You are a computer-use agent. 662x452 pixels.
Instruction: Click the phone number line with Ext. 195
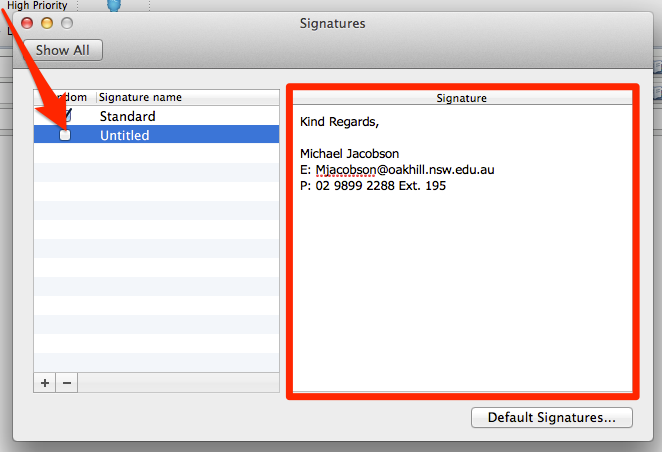click(373, 186)
